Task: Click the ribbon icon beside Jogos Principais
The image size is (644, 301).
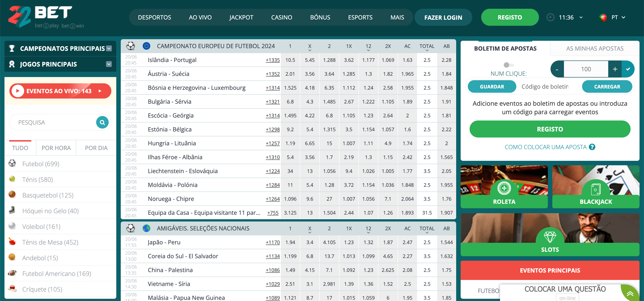Action: pyautogui.click(x=12, y=64)
